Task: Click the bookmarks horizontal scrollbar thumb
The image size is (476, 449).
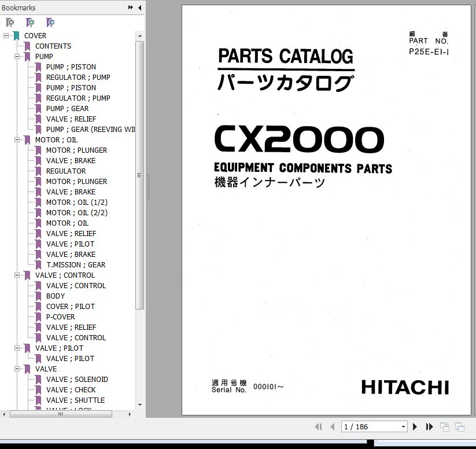Action: (61, 414)
